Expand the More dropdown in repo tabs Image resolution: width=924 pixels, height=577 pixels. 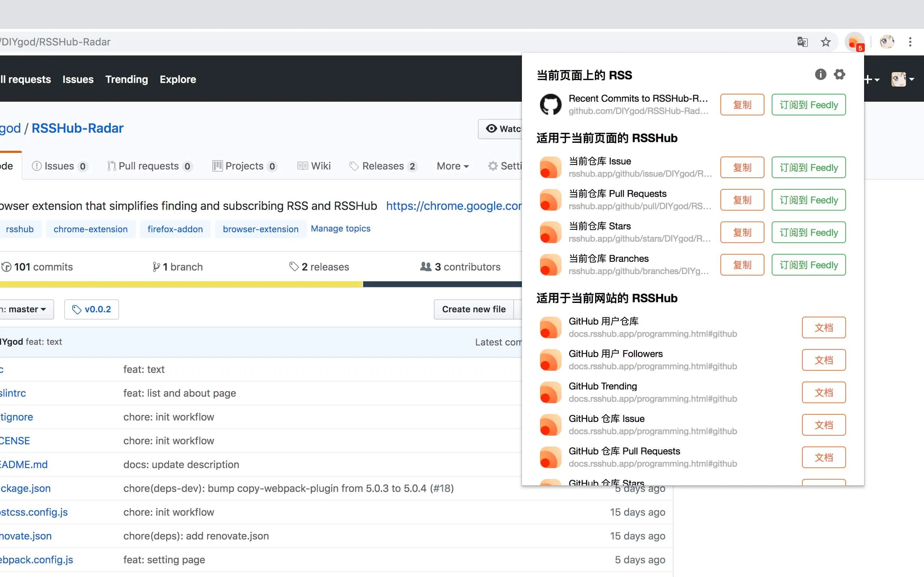point(453,166)
